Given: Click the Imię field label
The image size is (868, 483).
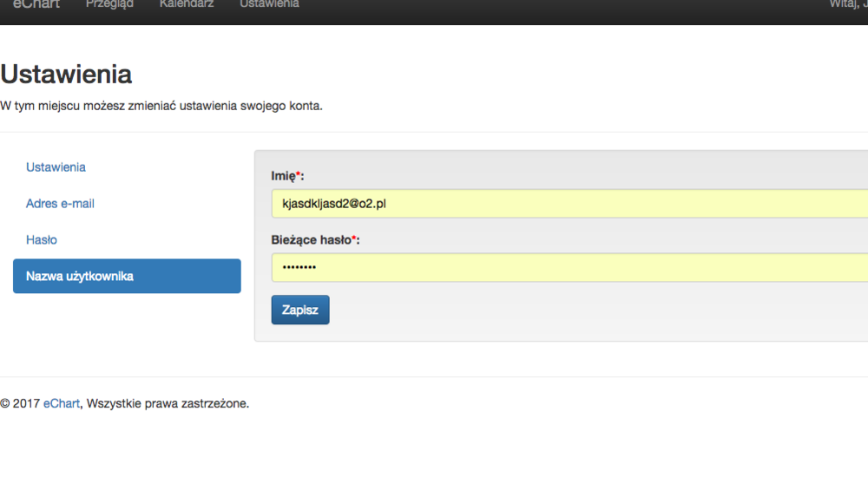Looking at the screenshot, I should [x=283, y=177].
